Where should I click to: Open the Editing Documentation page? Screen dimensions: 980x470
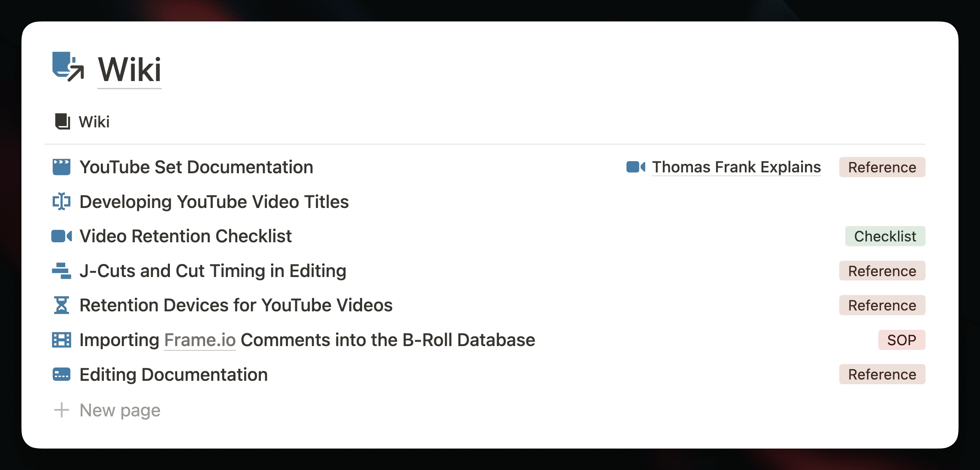(173, 375)
